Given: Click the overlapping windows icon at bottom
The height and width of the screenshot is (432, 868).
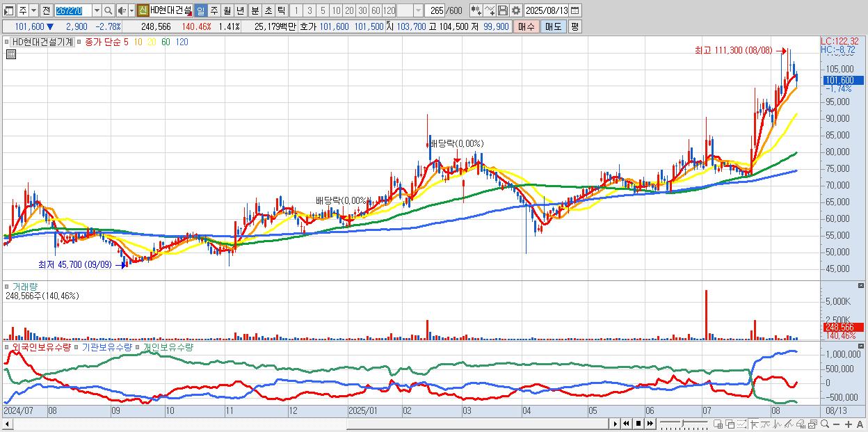Looking at the screenshot, I should pos(730,424).
